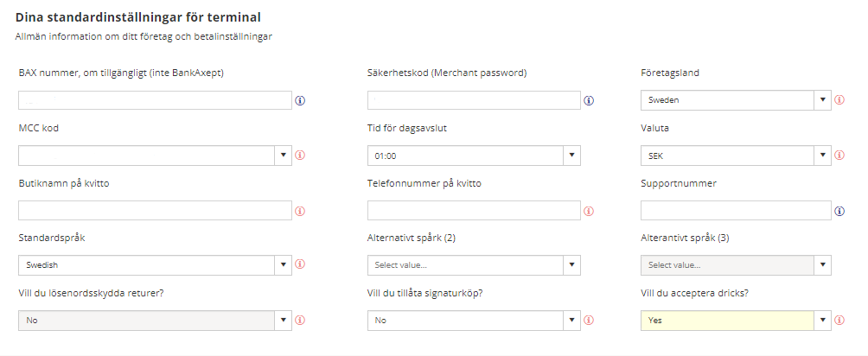This screenshot has height=356, width=868.
Task: Expand the Standardspråk dropdown showing Swedish
Action: click(x=155, y=265)
